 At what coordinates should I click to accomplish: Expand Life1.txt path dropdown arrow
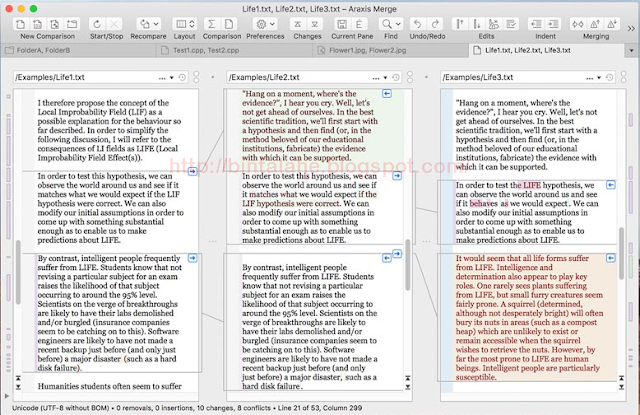(172, 78)
